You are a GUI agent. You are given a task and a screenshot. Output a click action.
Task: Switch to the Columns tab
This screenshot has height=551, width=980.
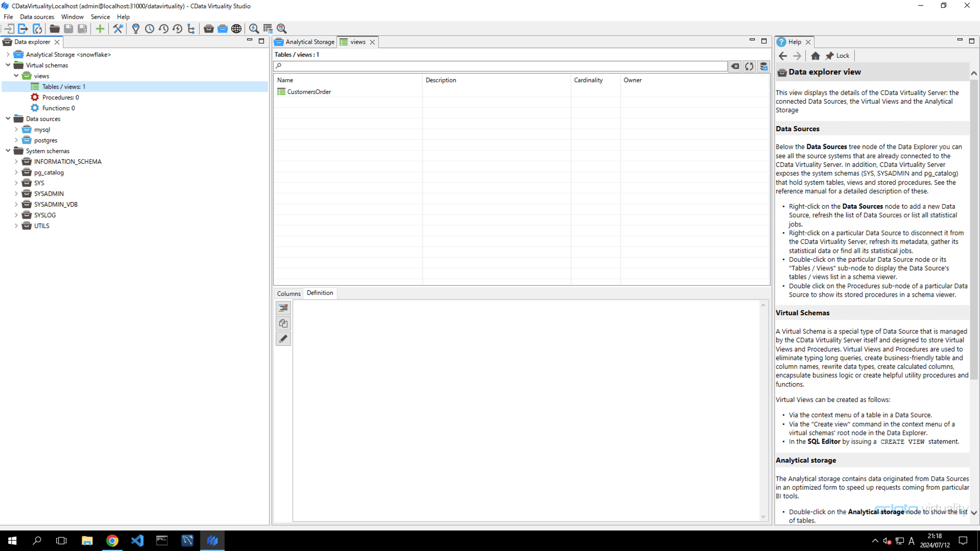288,293
